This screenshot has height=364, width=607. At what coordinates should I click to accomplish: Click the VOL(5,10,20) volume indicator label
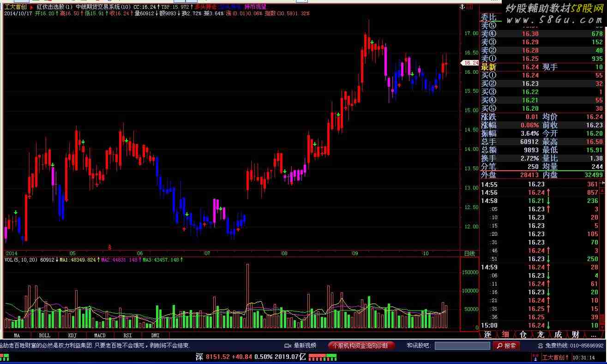point(21,260)
